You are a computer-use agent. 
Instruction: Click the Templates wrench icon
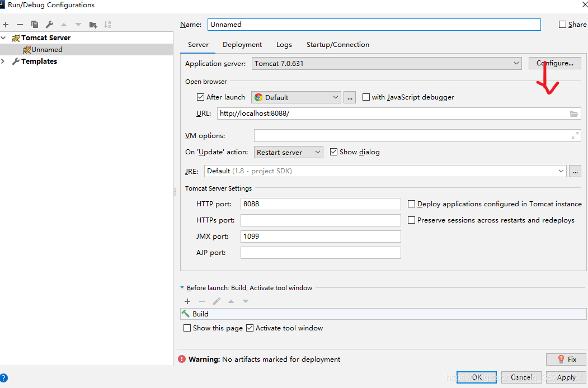[16, 61]
